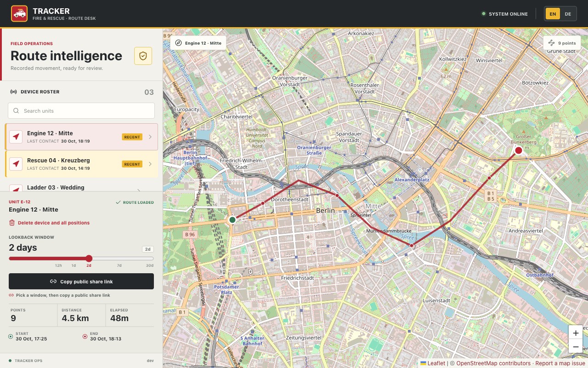Focus the Search units field

pos(81,111)
